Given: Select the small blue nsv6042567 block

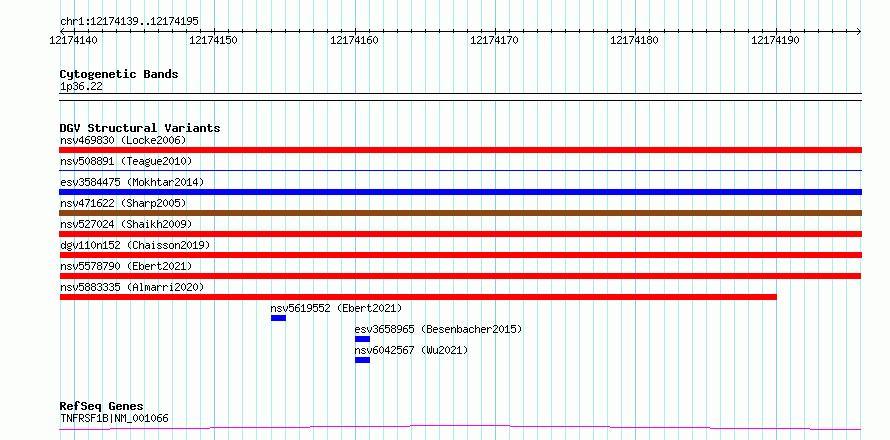Looking at the screenshot, I should (362, 360).
